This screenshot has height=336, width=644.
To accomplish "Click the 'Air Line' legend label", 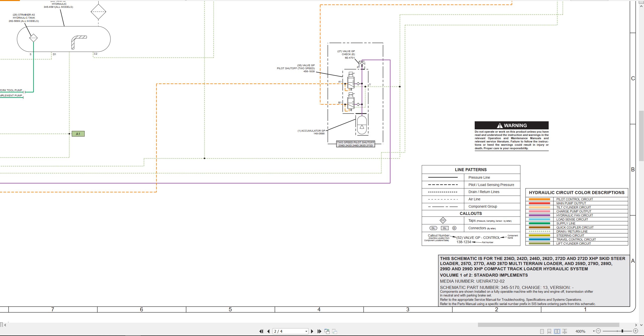I will tap(474, 199).
